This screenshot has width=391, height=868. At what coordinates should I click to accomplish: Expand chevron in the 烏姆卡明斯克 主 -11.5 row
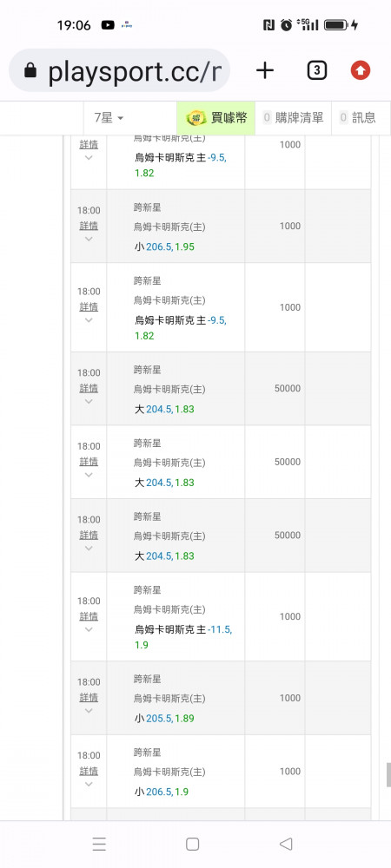[x=89, y=628]
